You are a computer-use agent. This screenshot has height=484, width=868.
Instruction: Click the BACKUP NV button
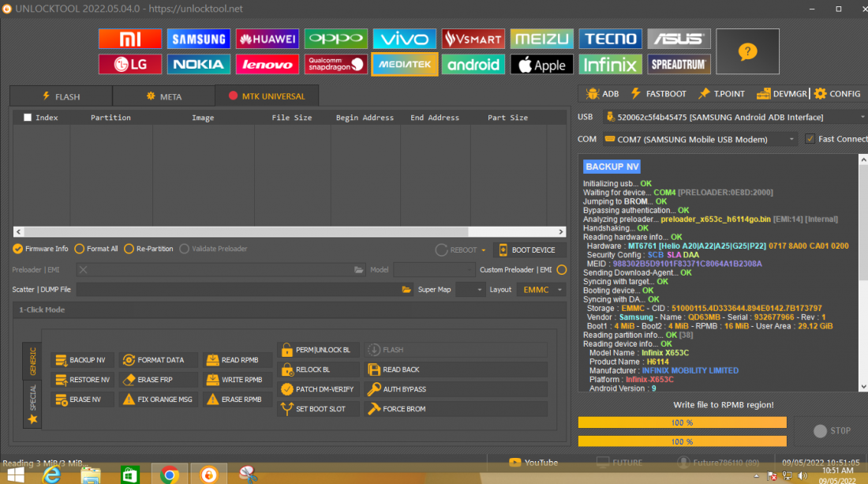81,360
